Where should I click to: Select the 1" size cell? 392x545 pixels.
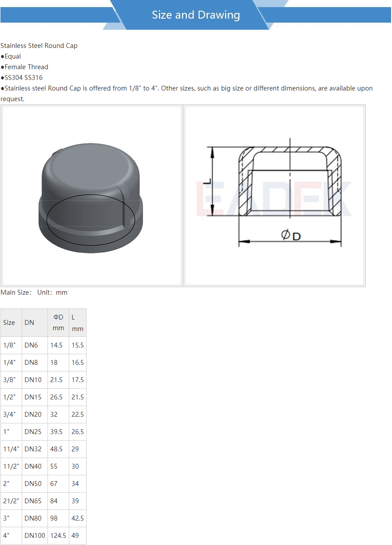pyautogui.click(x=12, y=432)
